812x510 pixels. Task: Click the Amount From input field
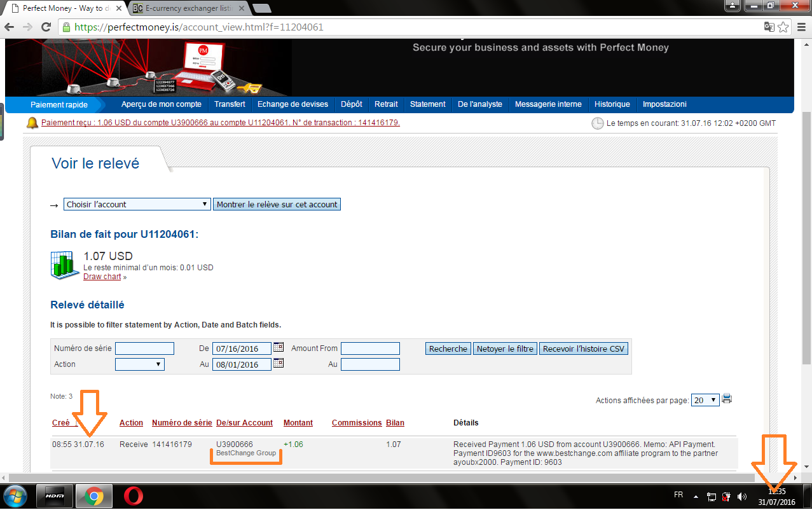tap(370, 348)
